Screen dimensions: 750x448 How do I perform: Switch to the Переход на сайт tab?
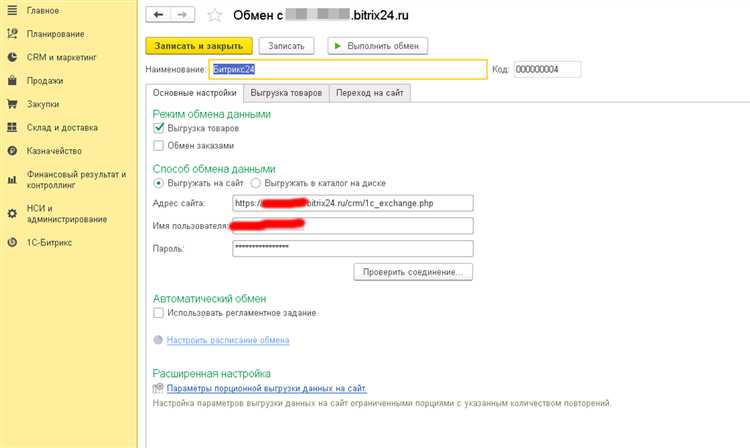pyautogui.click(x=369, y=93)
